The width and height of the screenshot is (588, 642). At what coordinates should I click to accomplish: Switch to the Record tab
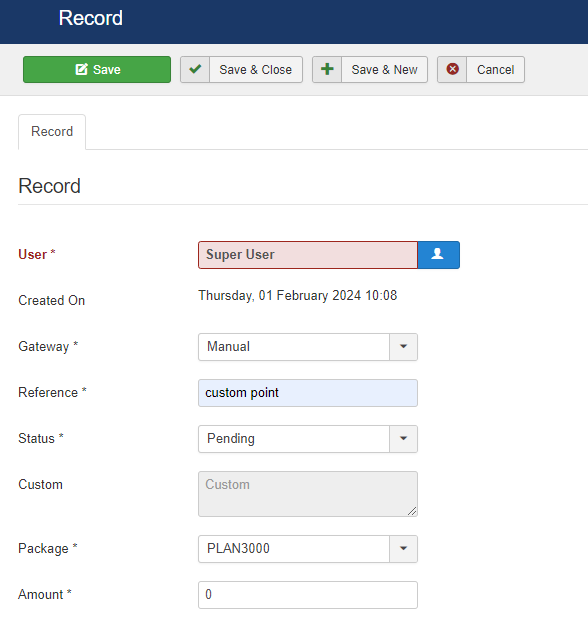tap(52, 131)
